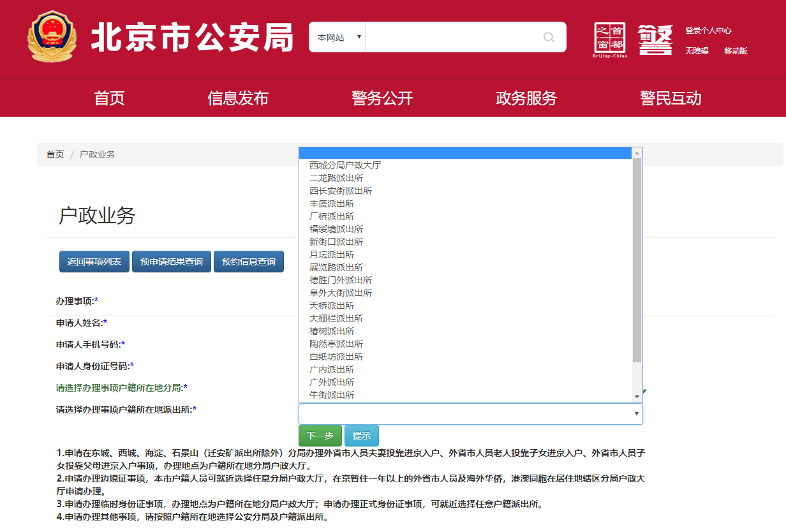This screenshot has width=786, height=532.
Task: Click the search magnifier icon
Action: point(549,37)
